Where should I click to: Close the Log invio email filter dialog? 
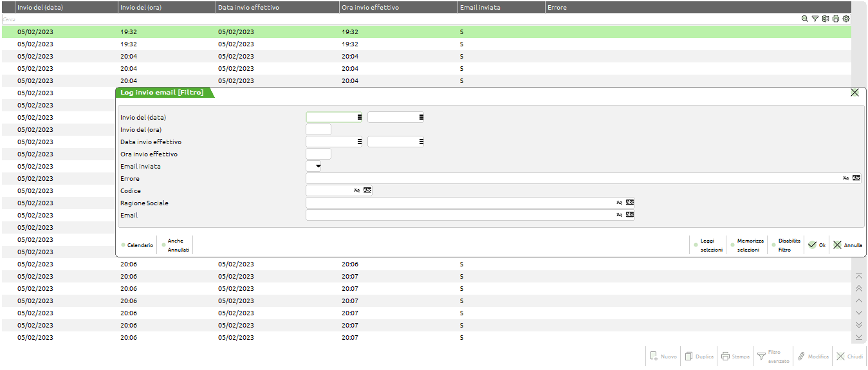click(x=854, y=93)
